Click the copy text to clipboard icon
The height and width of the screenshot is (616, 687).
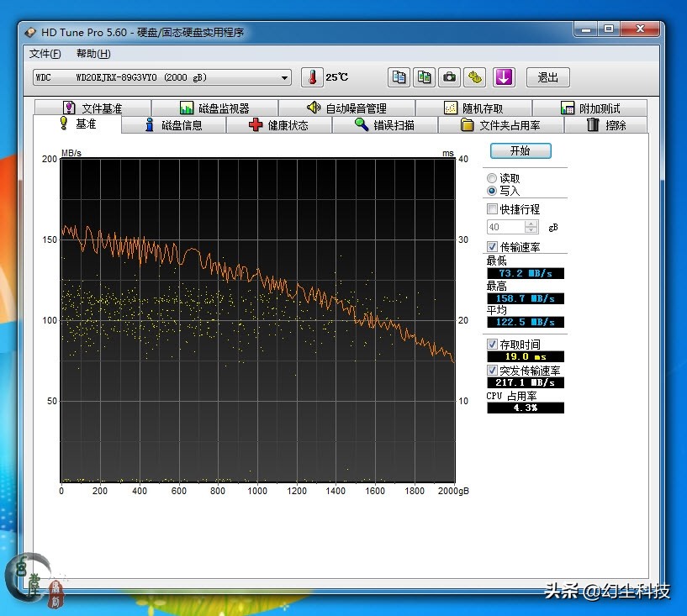tap(399, 77)
